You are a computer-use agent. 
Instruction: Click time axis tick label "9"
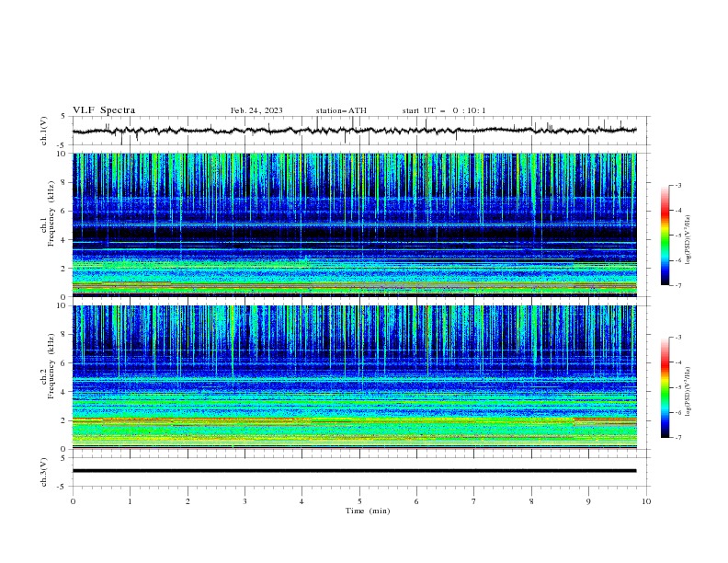[588, 501]
